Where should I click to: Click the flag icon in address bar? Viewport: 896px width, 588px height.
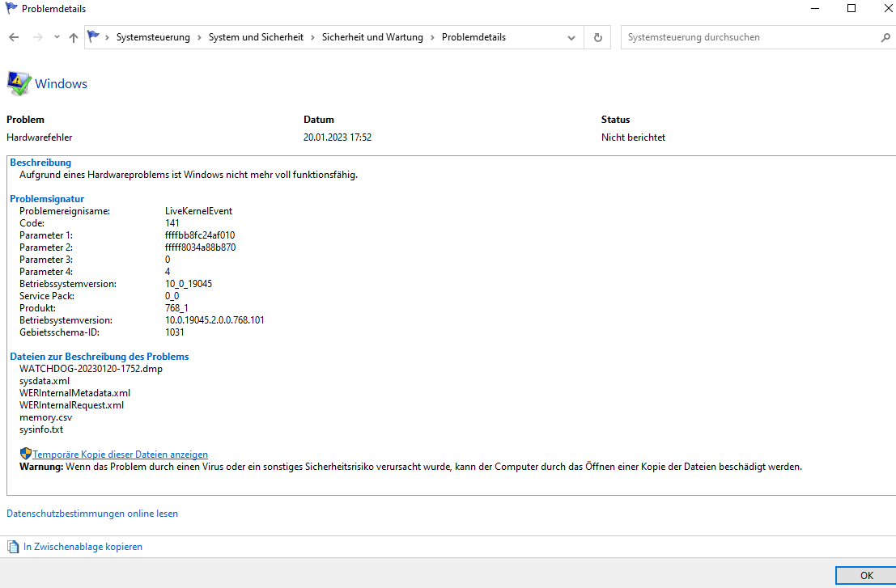(93, 36)
